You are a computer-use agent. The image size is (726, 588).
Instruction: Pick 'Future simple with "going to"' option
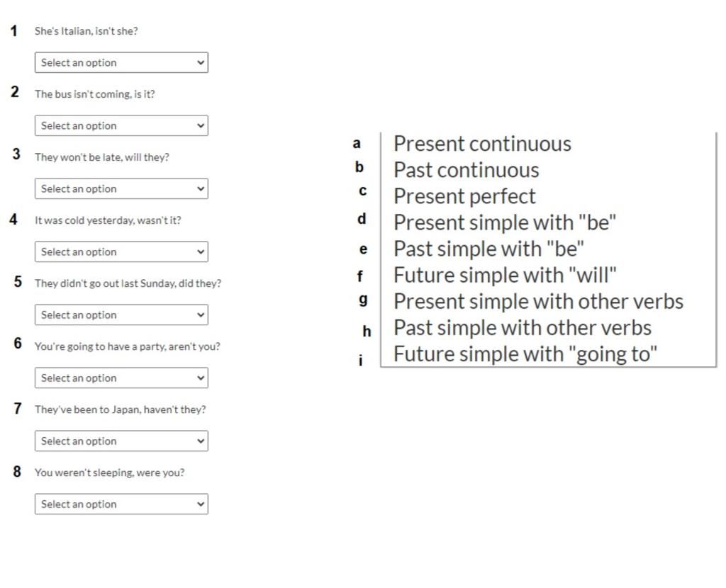point(525,354)
